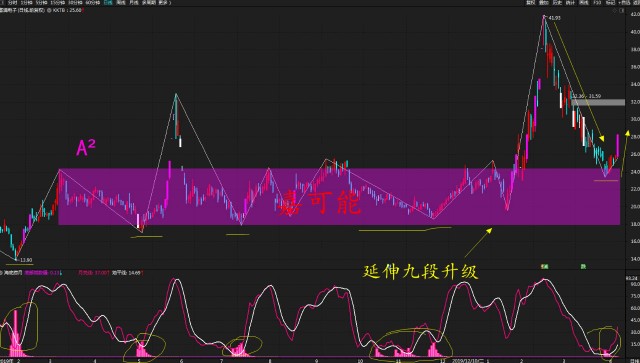Switch to 周线 weekly chart
This screenshot has width=640, height=363.
[x=121, y=2]
